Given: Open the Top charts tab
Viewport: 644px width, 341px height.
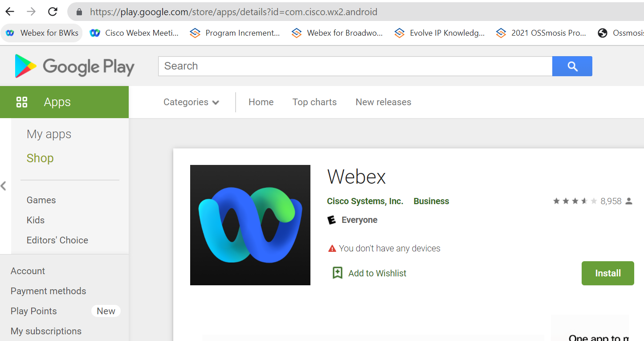Looking at the screenshot, I should [314, 102].
